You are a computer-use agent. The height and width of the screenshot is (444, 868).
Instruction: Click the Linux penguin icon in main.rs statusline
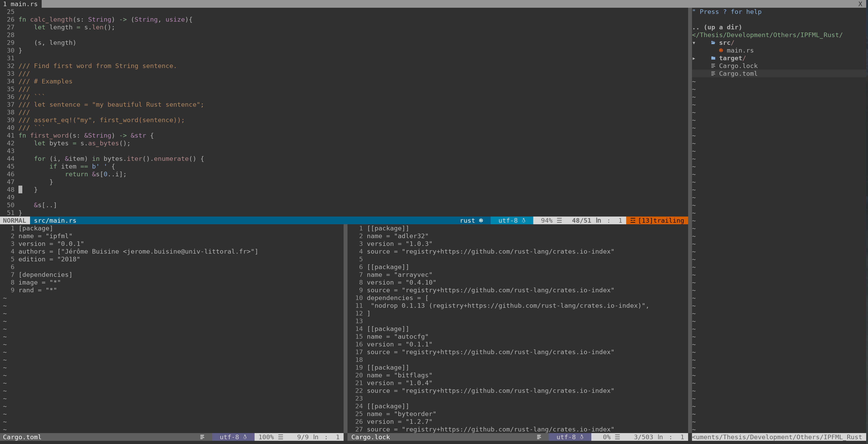point(524,220)
